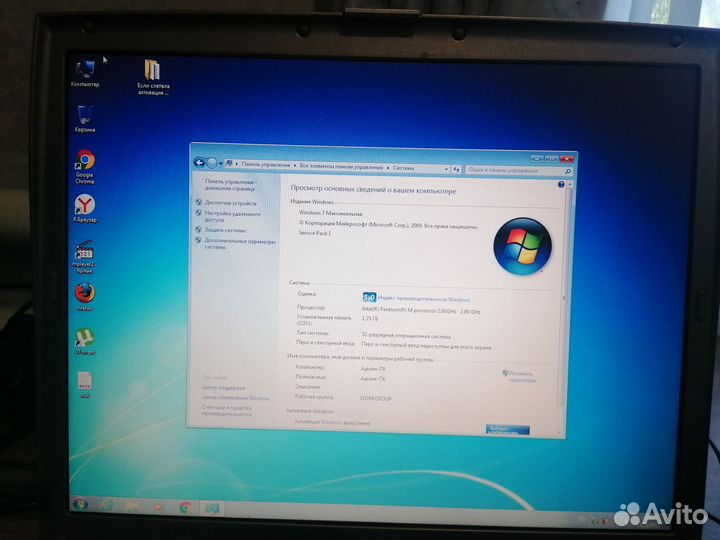Open the uTorrent desktop icon
The image size is (720, 540).
click(x=84, y=342)
